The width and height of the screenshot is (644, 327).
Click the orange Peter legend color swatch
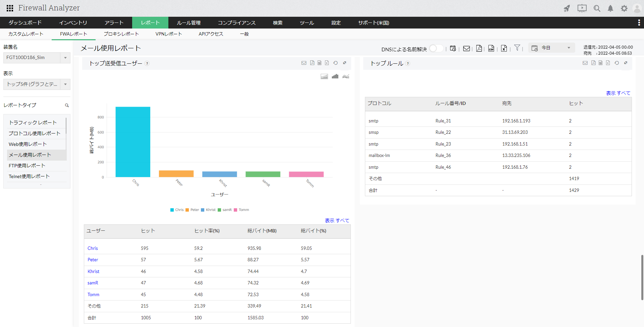[187, 210]
